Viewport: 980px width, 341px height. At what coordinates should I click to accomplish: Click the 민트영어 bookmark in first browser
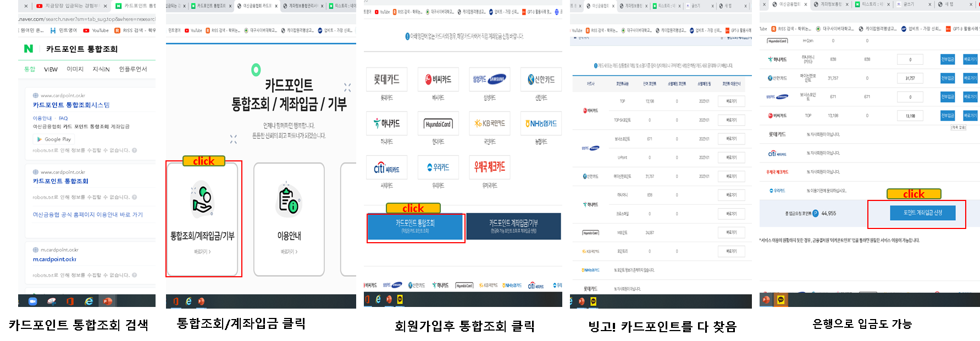(63, 31)
